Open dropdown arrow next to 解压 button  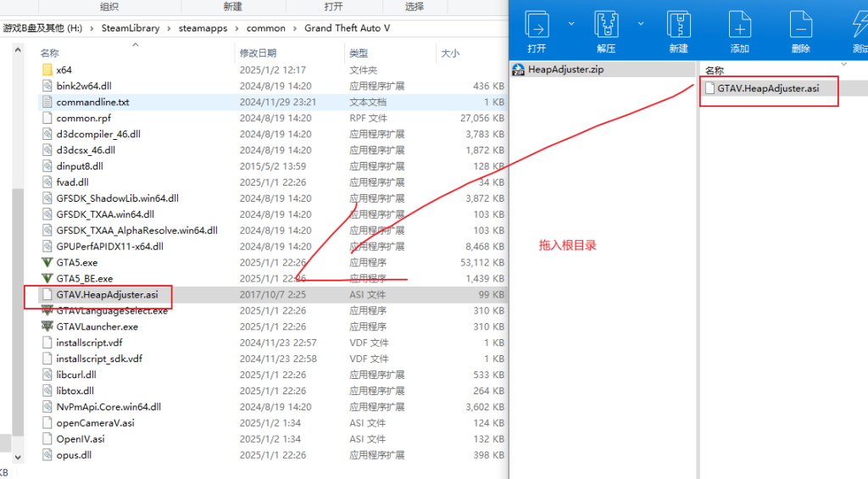click(641, 24)
